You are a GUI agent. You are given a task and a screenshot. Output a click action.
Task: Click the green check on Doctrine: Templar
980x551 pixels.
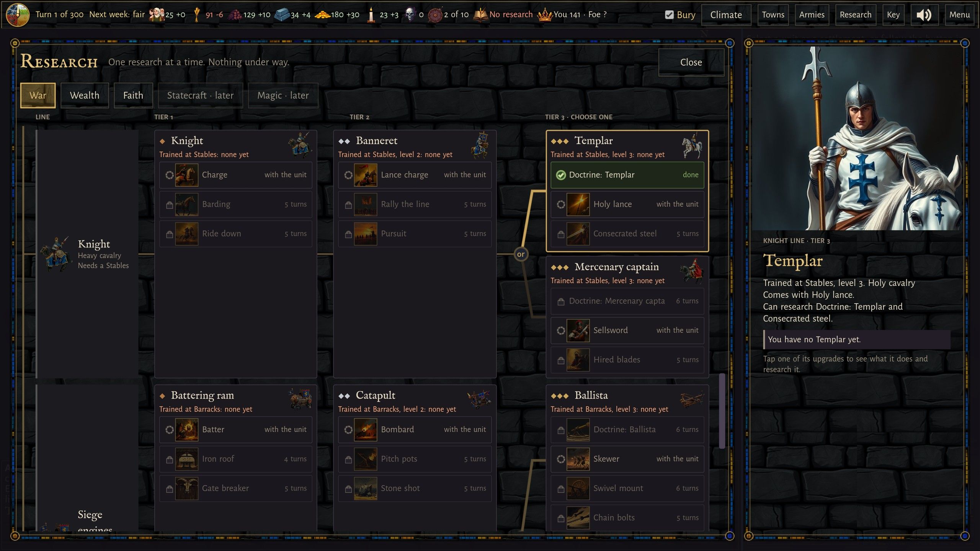pos(560,175)
